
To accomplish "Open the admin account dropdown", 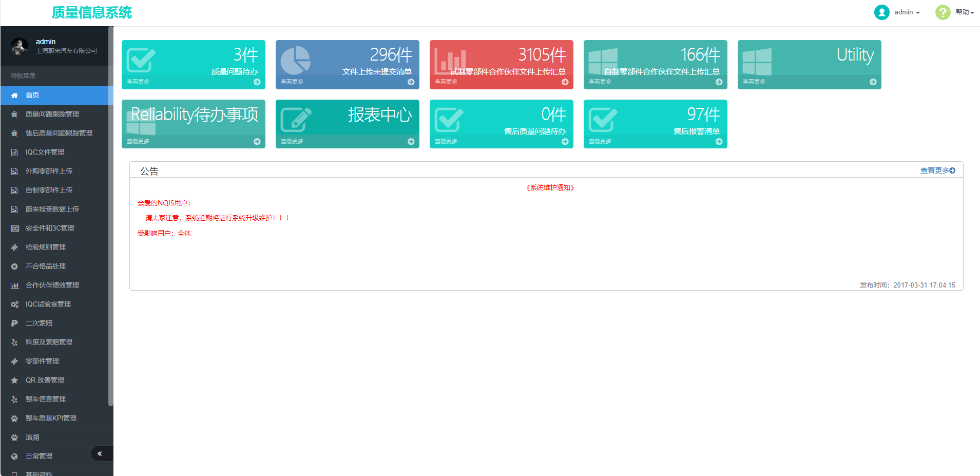I will pyautogui.click(x=904, y=12).
